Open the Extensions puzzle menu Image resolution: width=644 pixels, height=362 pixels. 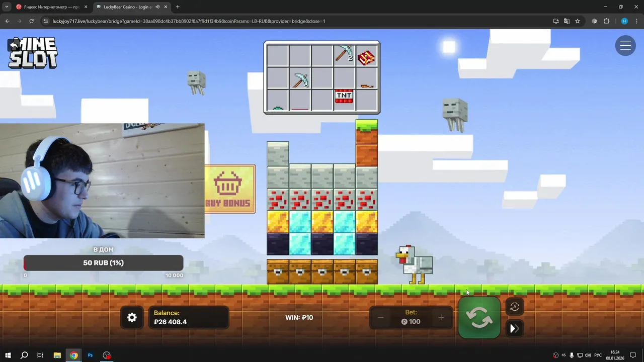point(606,21)
